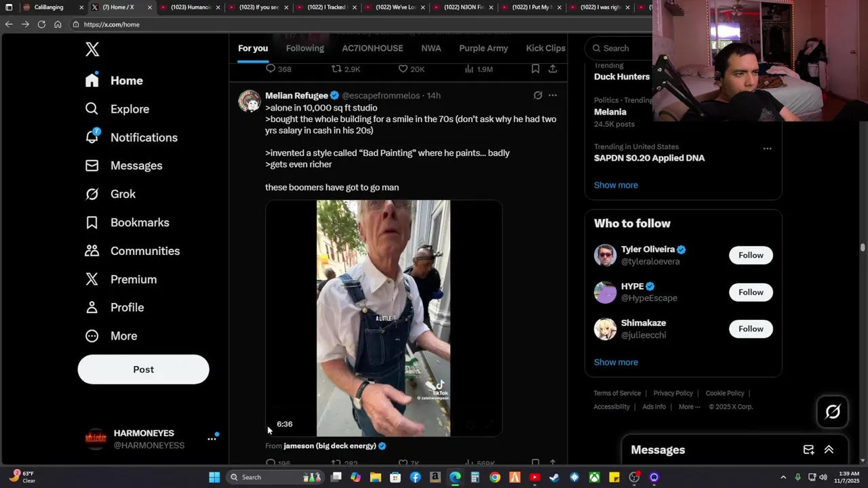Open account options next to HARMONEYES

tap(212, 439)
